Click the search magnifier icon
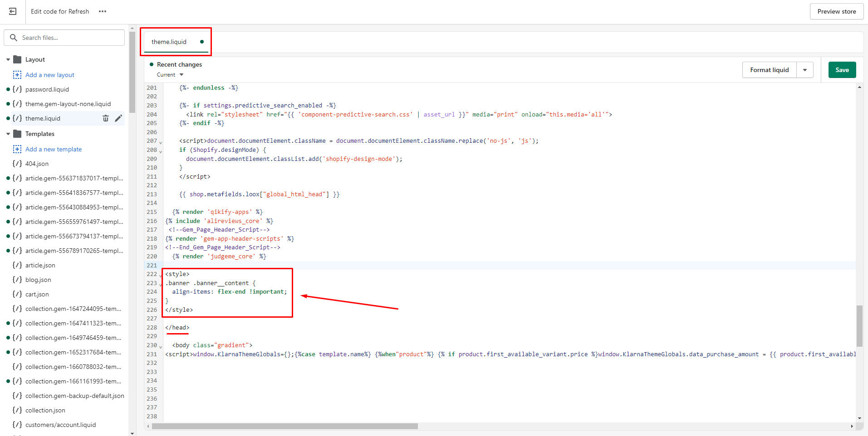This screenshot has width=868, height=436. pyautogui.click(x=14, y=38)
